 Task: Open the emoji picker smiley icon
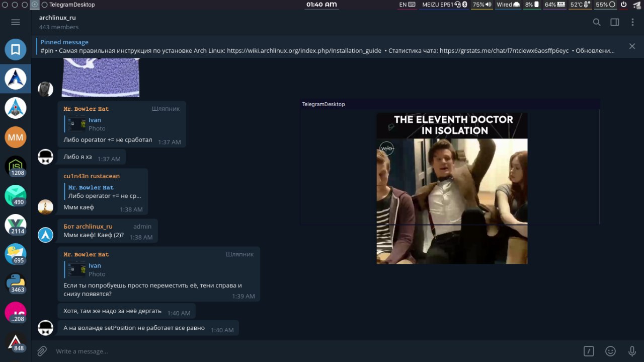click(610, 351)
